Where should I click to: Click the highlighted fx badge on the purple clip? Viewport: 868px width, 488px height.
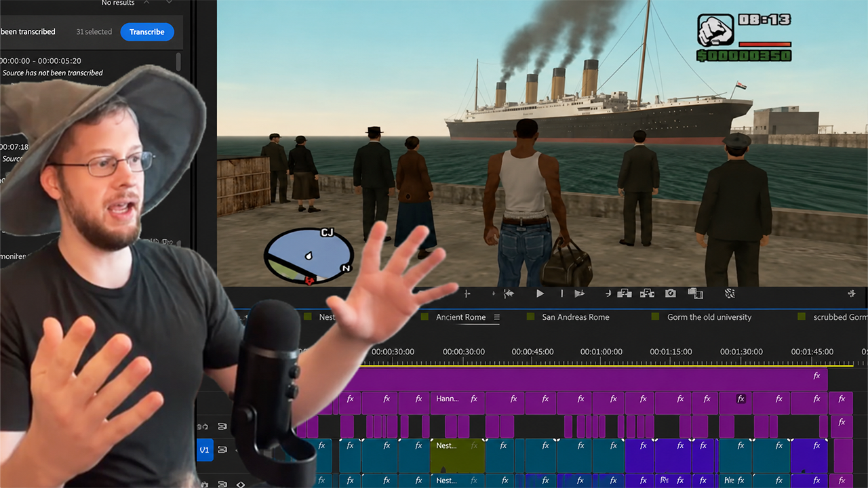tap(741, 399)
